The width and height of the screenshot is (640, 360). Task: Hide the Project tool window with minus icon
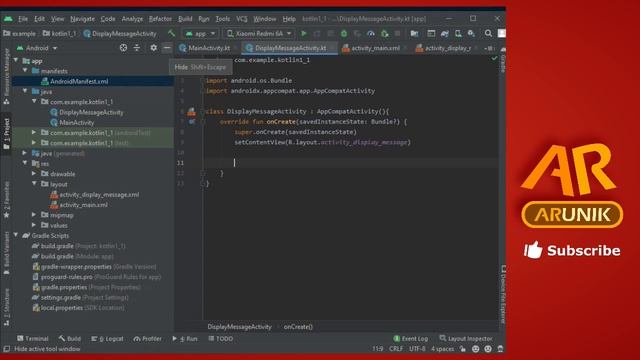(x=167, y=48)
